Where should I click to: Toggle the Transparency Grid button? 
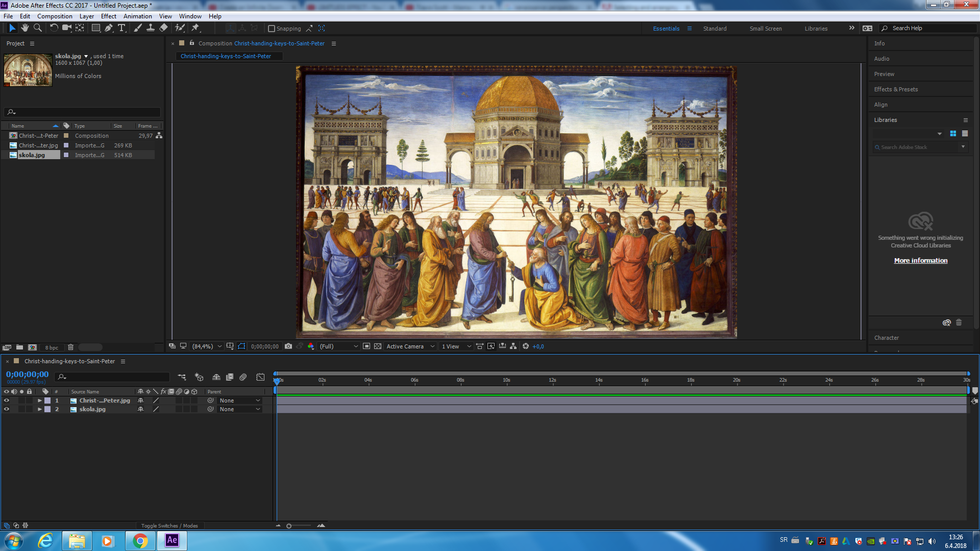(378, 346)
